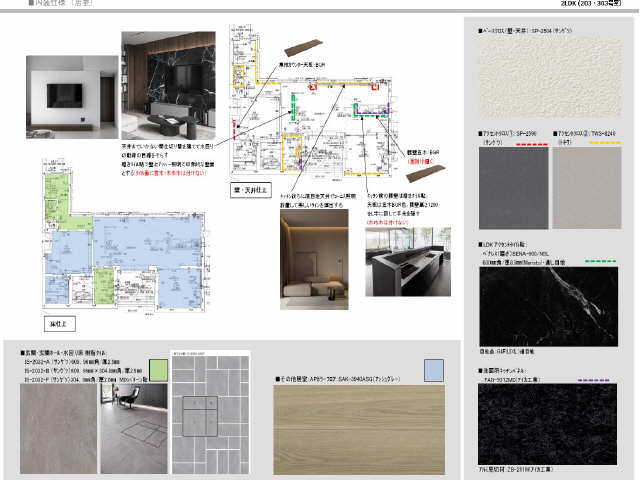Click the purple dashed line legend marker

(x=593, y=380)
